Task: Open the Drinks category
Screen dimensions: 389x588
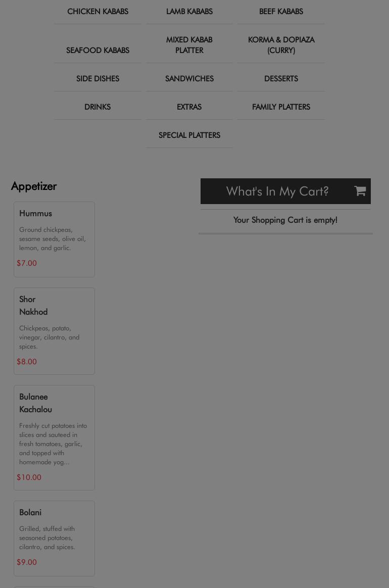Action: click(x=98, y=107)
